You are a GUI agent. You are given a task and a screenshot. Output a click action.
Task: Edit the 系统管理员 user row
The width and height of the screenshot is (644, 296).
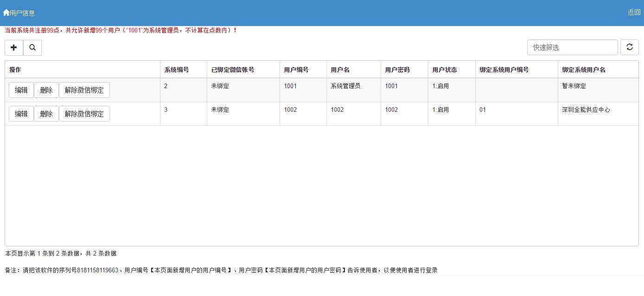click(x=21, y=90)
